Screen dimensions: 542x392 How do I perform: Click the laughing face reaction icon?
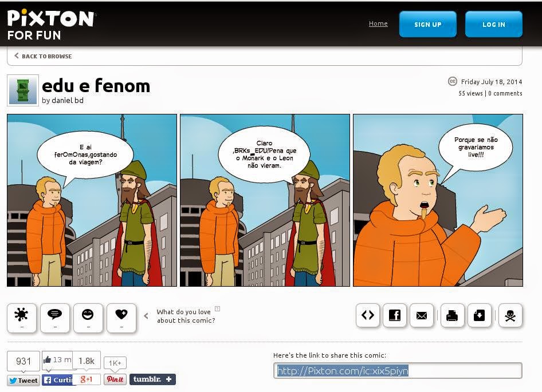click(x=88, y=318)
